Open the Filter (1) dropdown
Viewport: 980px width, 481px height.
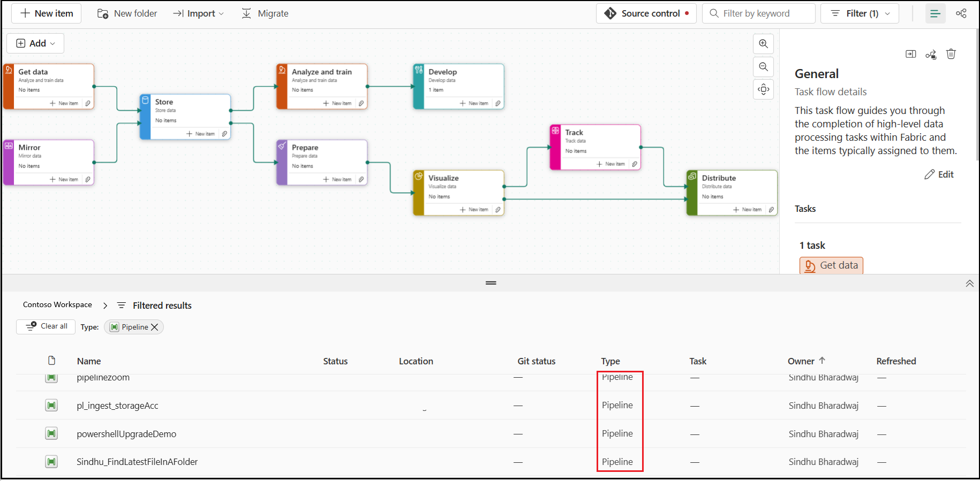coord(860,13)
